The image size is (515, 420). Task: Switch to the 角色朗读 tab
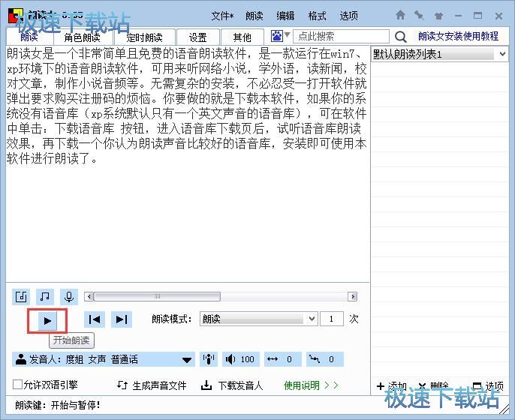(82, 37)
